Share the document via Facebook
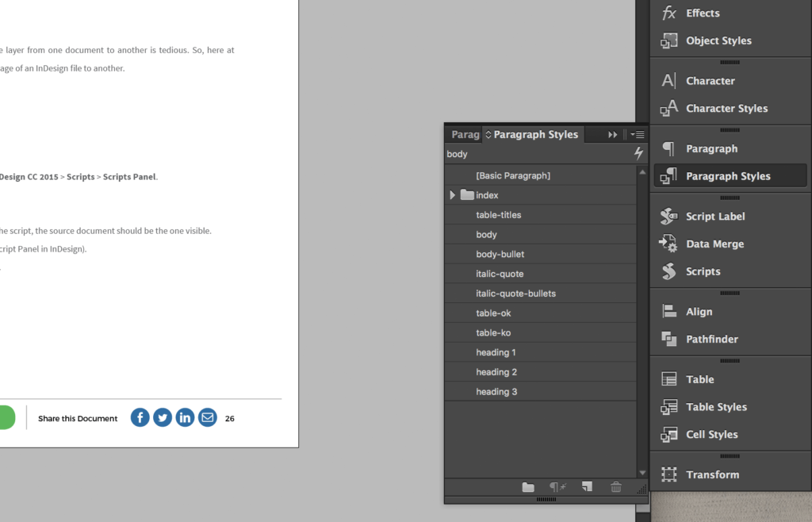The image size is (812, 522). (x=140, y=417)
